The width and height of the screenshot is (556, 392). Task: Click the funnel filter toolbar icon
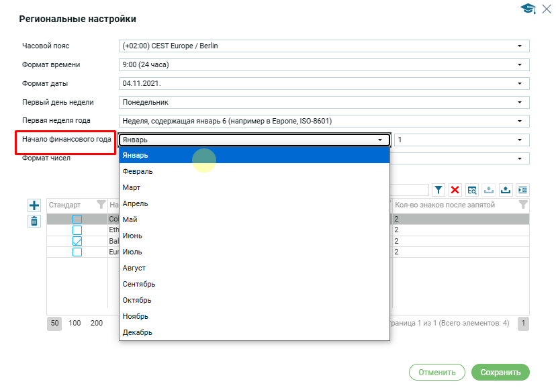tap(438, 190)
